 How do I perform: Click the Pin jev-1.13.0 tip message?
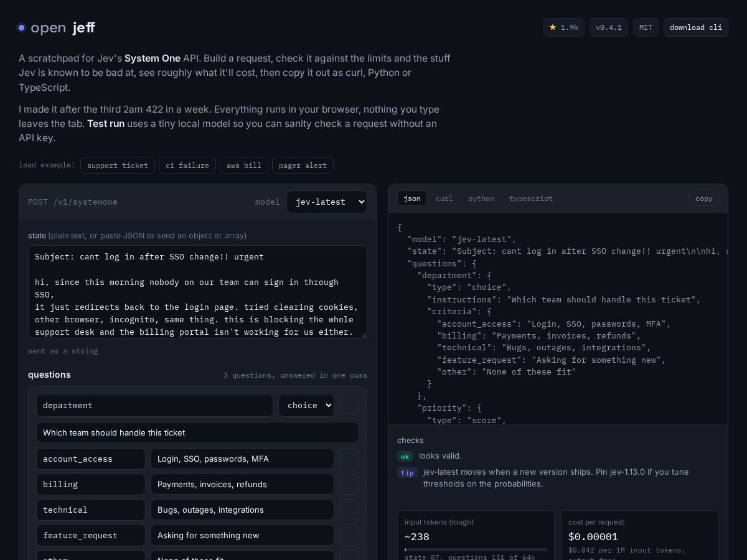[x=556, y=478]
